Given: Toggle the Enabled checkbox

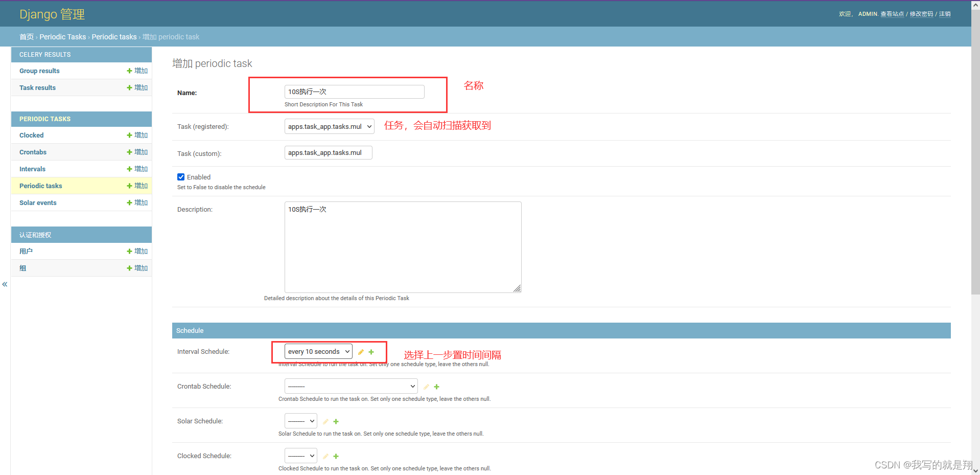Looking at the screenshot, I should pos(181,177).
